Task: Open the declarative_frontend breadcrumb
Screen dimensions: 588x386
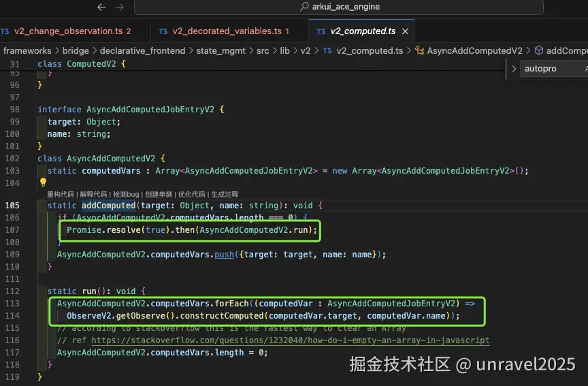Action: (x=142, y=50)
